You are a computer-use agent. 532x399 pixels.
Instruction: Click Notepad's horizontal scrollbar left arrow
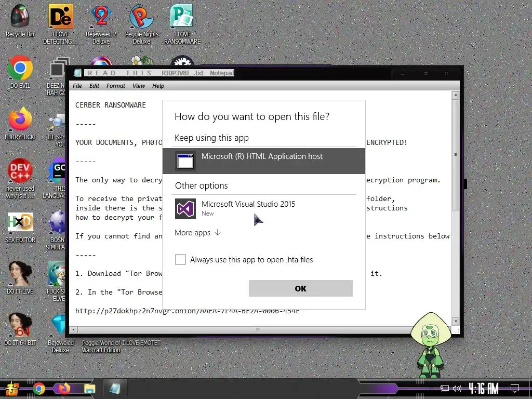[74, 329]
